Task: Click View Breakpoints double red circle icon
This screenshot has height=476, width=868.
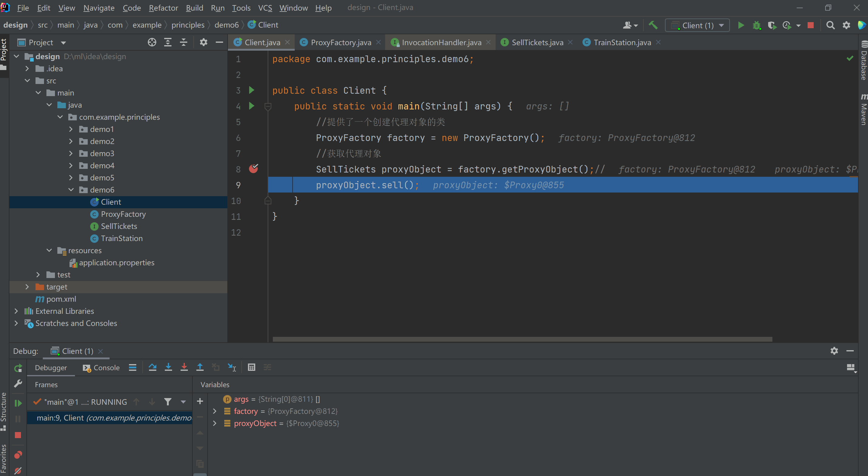Action: coord(18,455)
